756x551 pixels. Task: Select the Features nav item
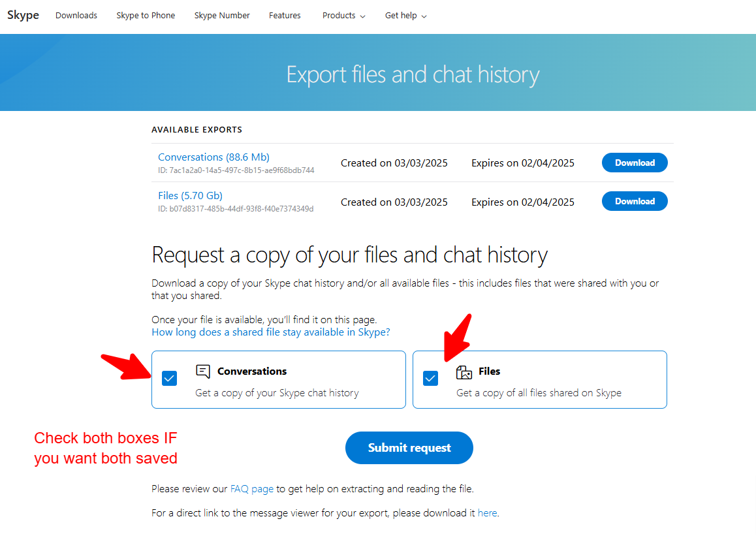pyautogui.click(x=285, y=16)
